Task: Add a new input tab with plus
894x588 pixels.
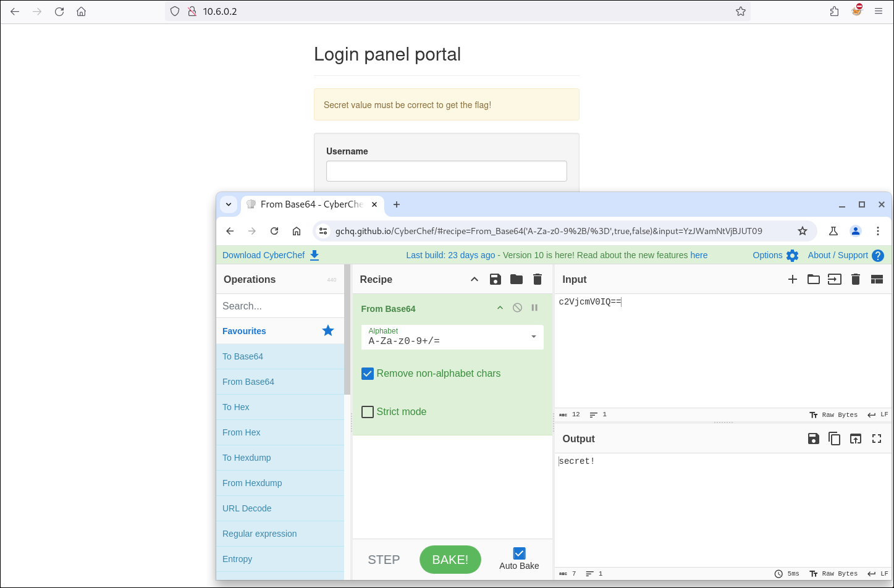Action: 793,279
